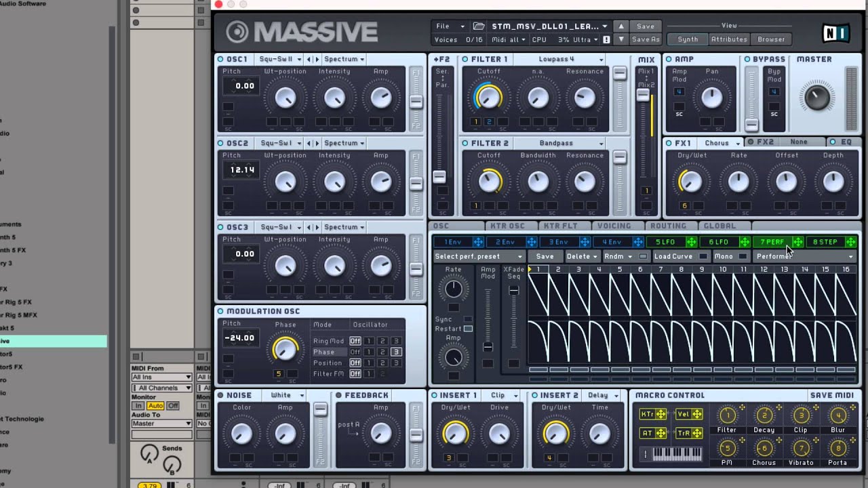Click the drag handle of macro 1 Filter
This screenshot has width=868, height=488.
pyautogui.click(x=741, y=407)
